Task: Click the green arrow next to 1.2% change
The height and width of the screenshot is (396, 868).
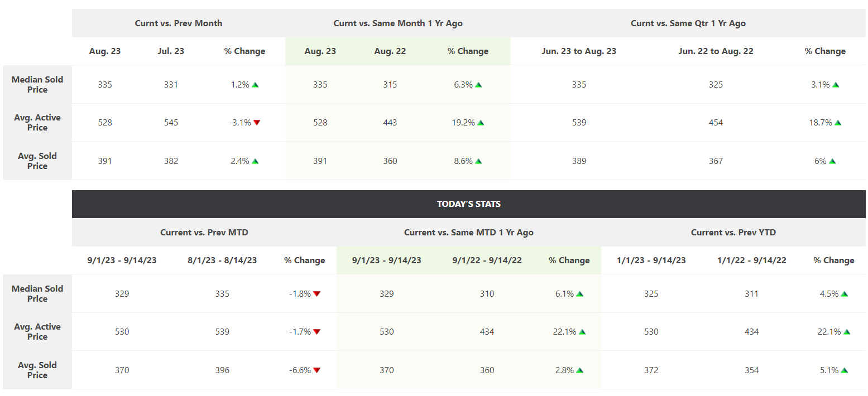Action: [x=255, y=85]
